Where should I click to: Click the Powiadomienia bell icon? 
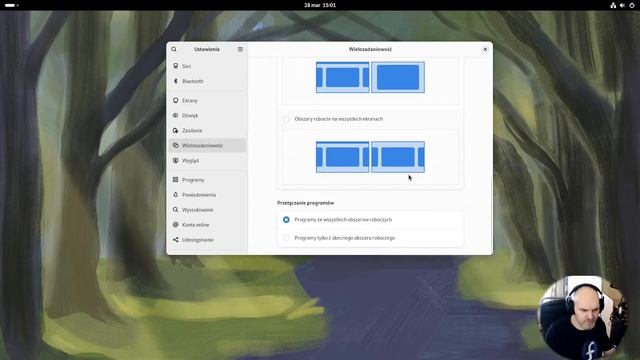pos(176,195)
